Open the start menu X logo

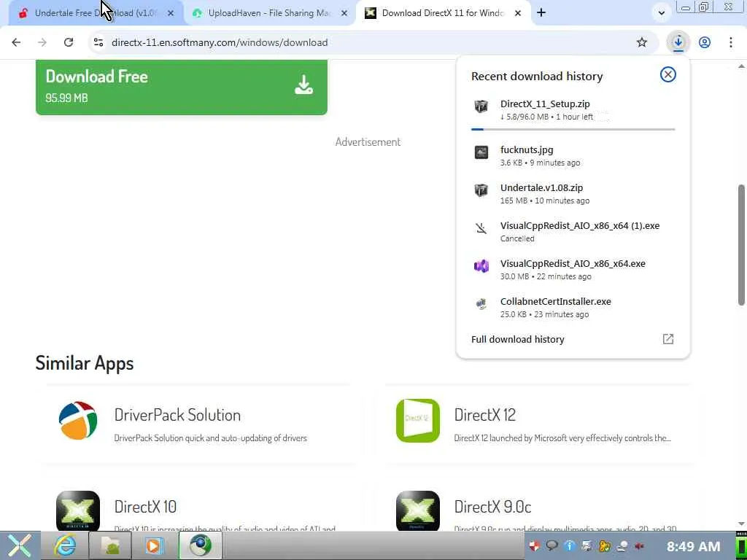[20, 545]
